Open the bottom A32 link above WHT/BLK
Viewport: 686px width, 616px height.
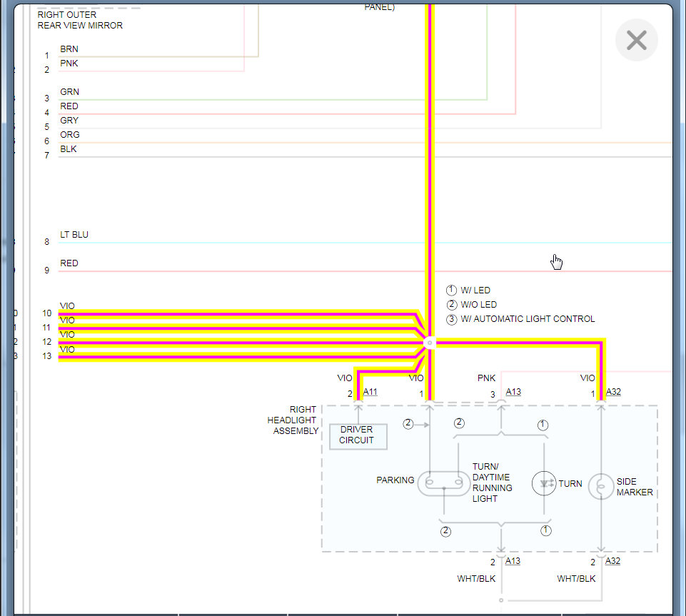point(612,561)
